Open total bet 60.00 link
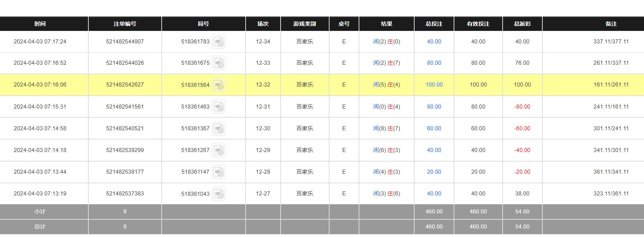 (434, 128)
